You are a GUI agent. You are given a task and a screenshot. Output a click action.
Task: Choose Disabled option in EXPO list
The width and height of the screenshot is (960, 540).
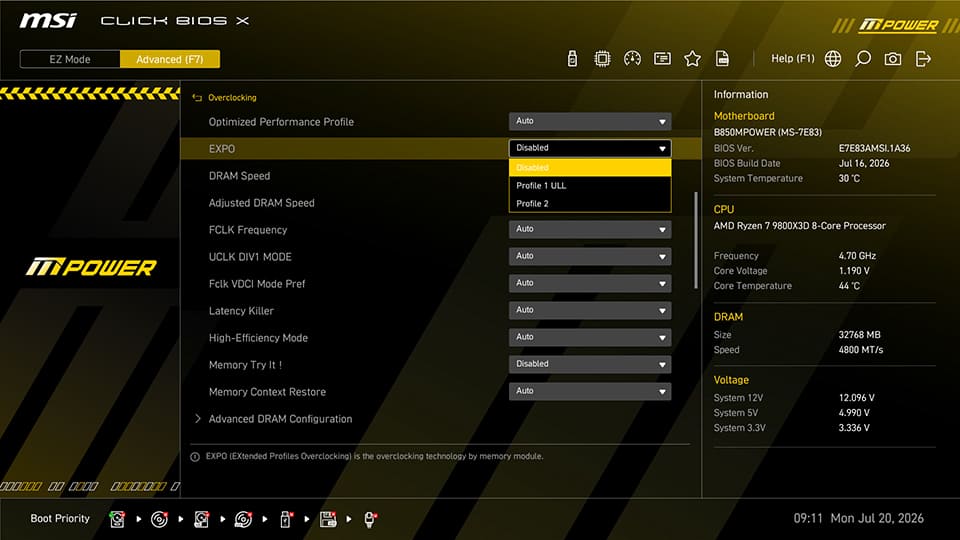point(590,168)
